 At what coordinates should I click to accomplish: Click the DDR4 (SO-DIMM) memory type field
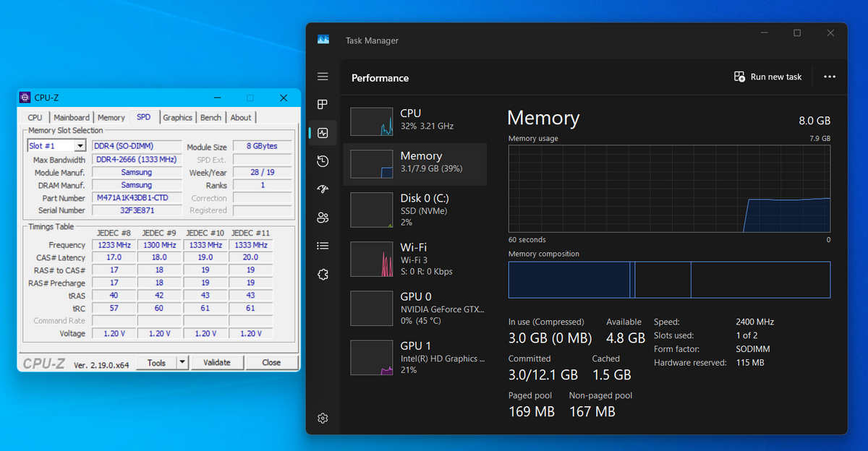137,146
